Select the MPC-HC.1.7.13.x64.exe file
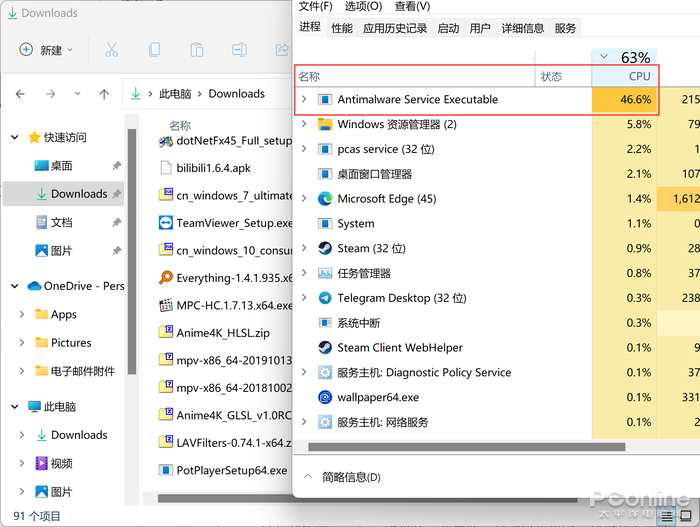The width and height of the screenshot is (700, 527). [x=225, y=305]
